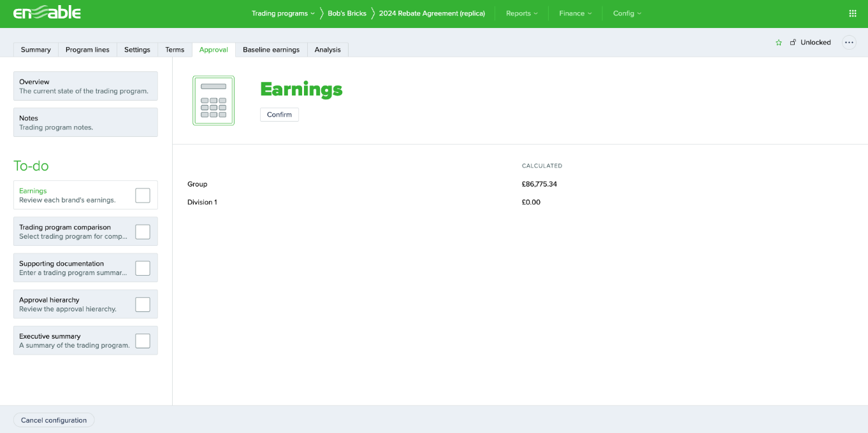Click the Unlocked padlock icon
The width and height of the screenshot is (868, 433).
tap(793, 43)
